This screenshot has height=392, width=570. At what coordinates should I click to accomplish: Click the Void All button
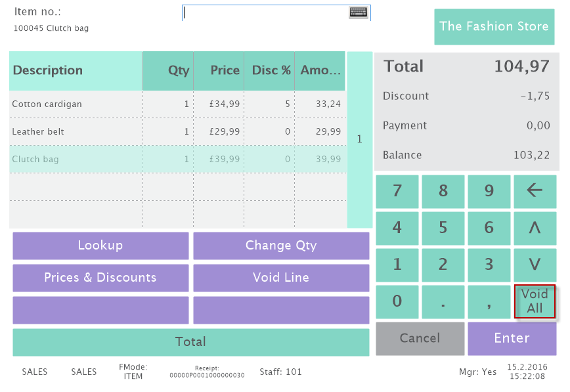tap(535, 301)
